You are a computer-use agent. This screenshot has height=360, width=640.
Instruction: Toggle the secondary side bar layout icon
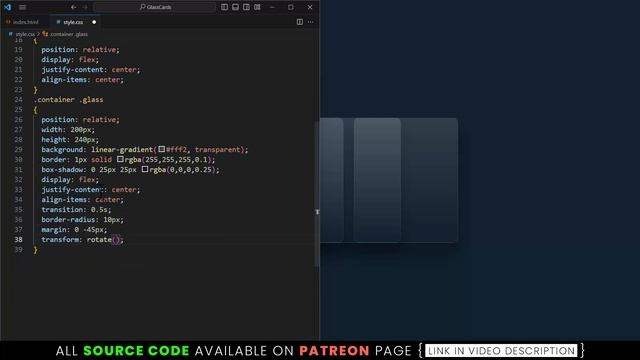(246, 7)
